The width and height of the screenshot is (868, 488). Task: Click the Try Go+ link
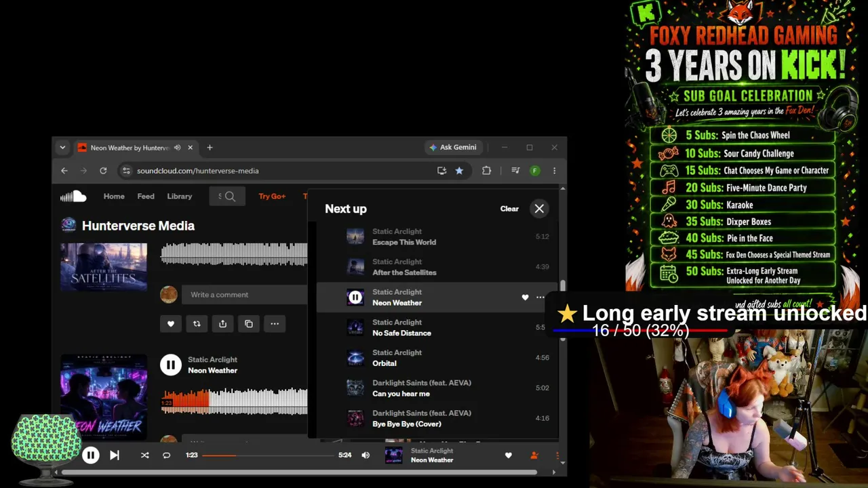pyautogui.click(x=272, y=197)
